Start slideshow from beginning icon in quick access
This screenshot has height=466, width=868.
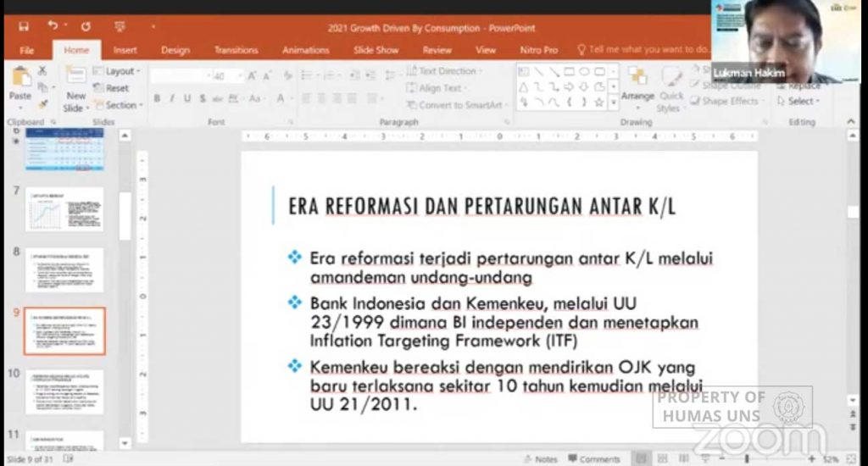pos(120,26)
